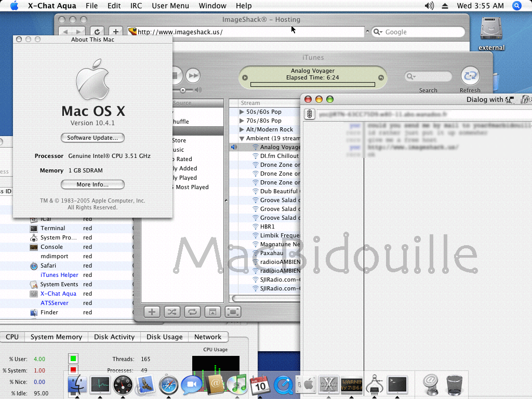Viewport: 532px width, 399px height.
Task: Select the CPU tab
Action: (12, 337)
